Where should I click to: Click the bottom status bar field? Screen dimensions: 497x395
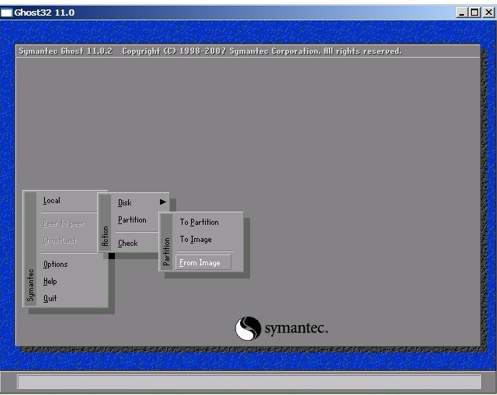[249, 381]
